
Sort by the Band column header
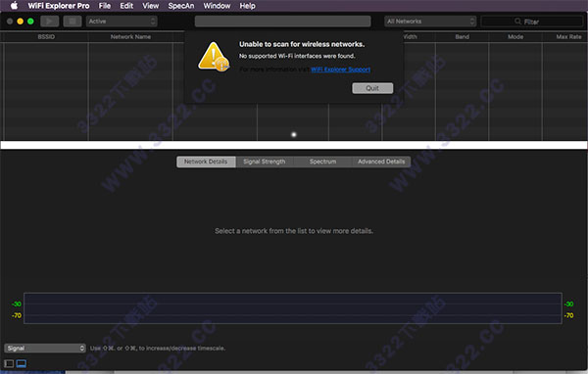coord(462,37)
